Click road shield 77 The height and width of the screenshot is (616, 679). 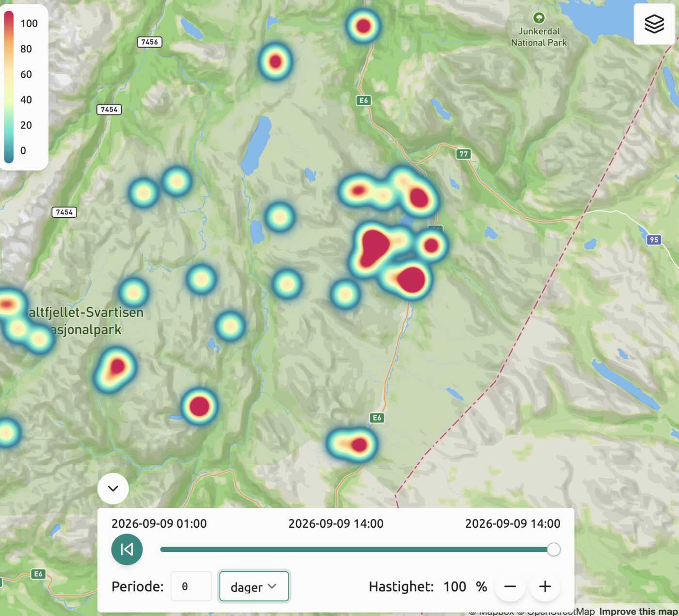[x=464, y=154]
